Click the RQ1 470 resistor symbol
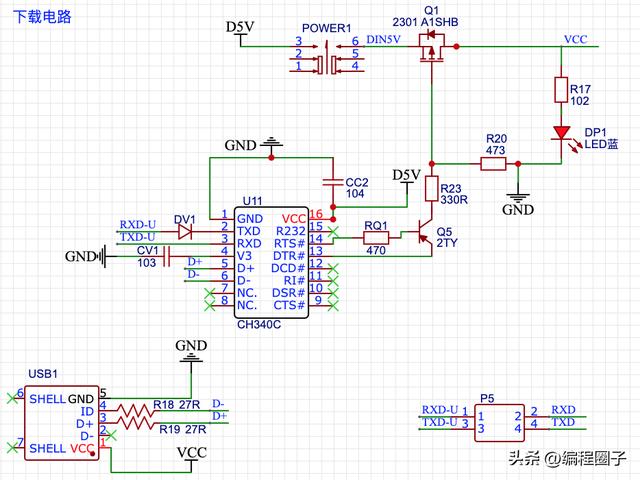The image size is (640, 480). (x=376, y=237)
